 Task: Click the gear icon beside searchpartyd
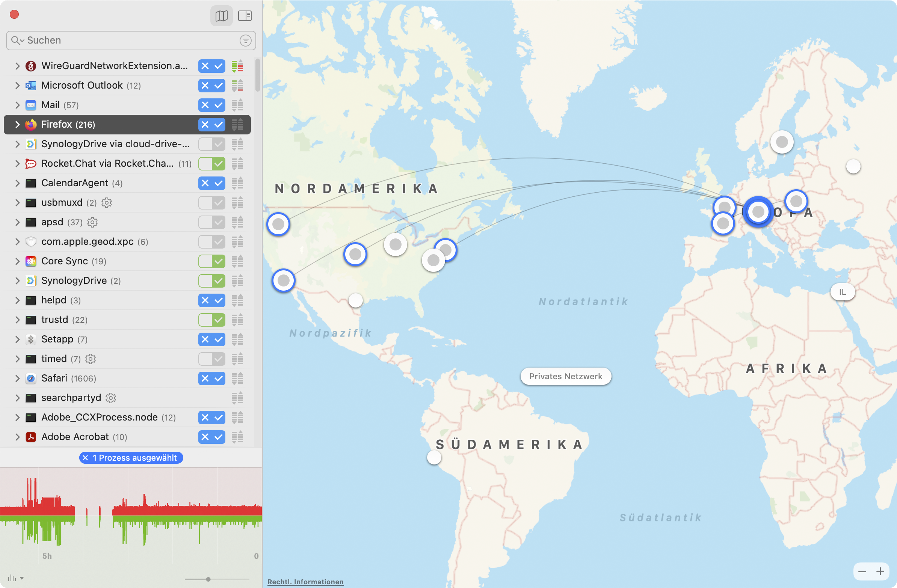(111, 398)
